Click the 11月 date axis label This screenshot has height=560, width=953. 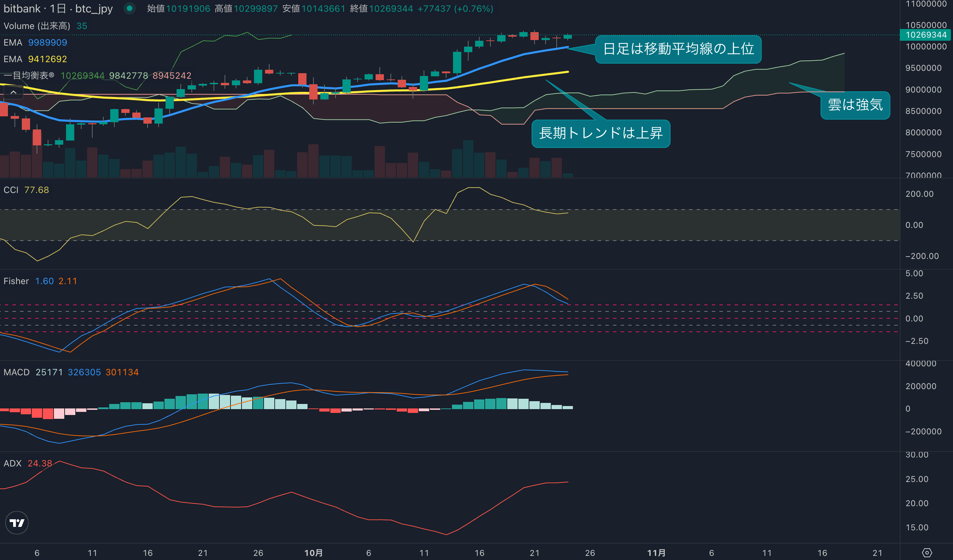click(656, 553)
